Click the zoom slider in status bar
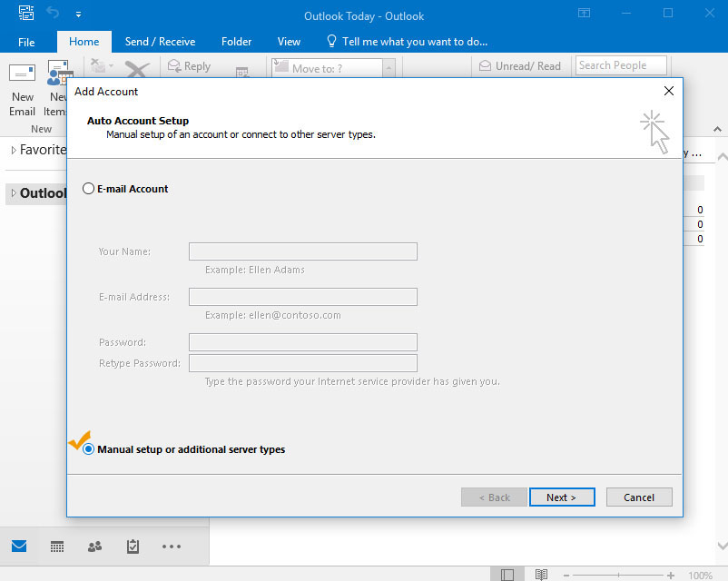Screen dimensions: 728x581 pyautogui.click(x=618, y=576)
